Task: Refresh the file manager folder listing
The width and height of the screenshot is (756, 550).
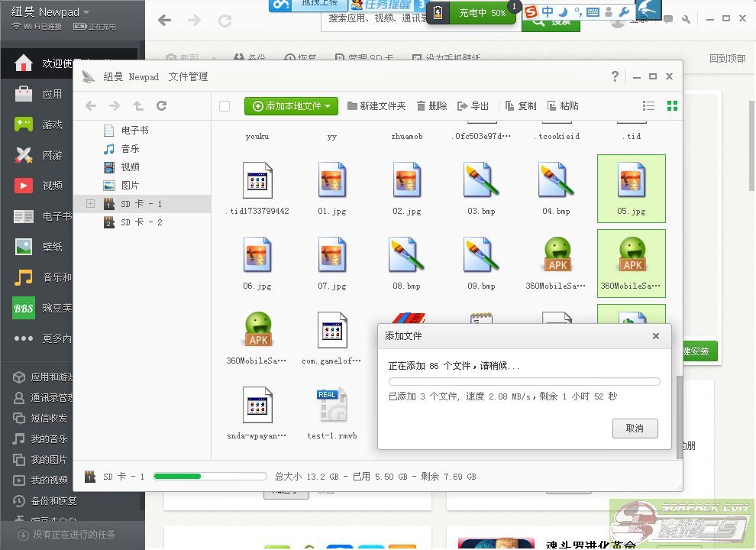Action: (x=161, y=106)
